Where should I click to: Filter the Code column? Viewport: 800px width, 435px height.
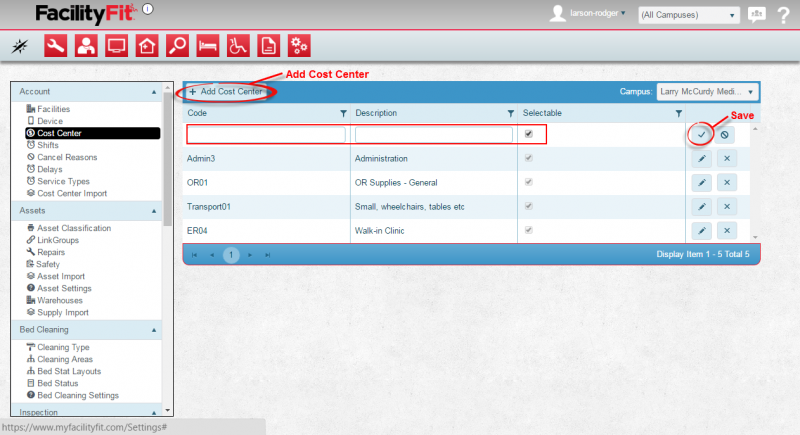pos(343,114)
